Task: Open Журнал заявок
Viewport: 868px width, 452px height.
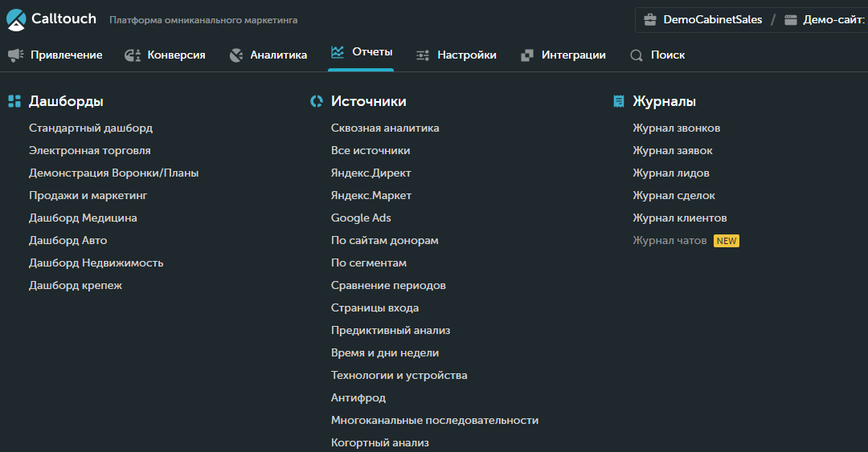Action: pyautogui.click(x=673, y=150)
